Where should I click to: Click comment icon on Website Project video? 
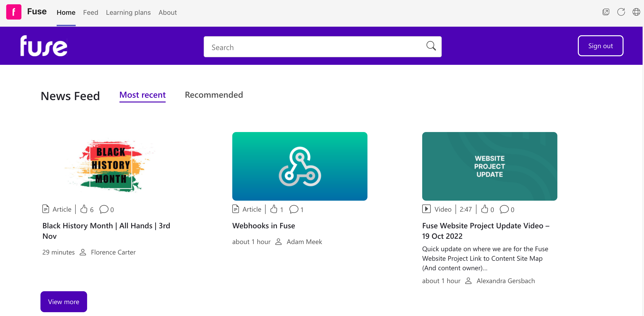pyautogui.click(x=504, y=209)
